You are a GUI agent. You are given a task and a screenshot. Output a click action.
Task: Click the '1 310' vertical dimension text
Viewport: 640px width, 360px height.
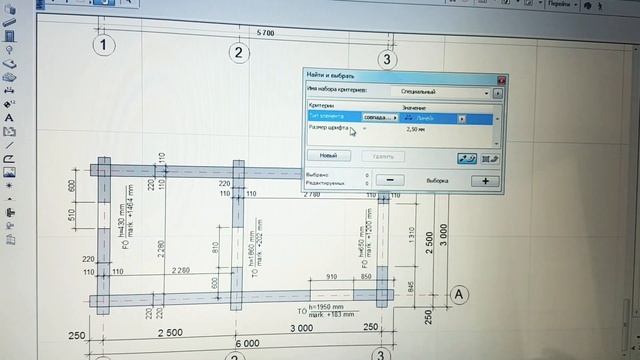coord(411,236)
